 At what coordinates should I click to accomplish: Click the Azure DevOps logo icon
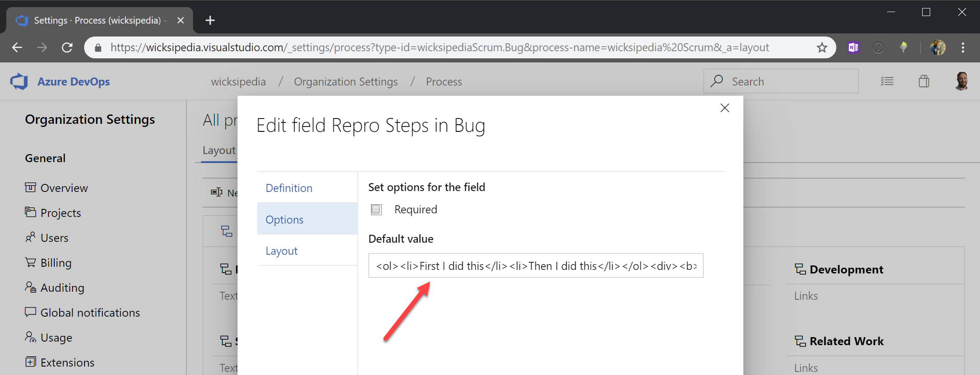point(19,82)
